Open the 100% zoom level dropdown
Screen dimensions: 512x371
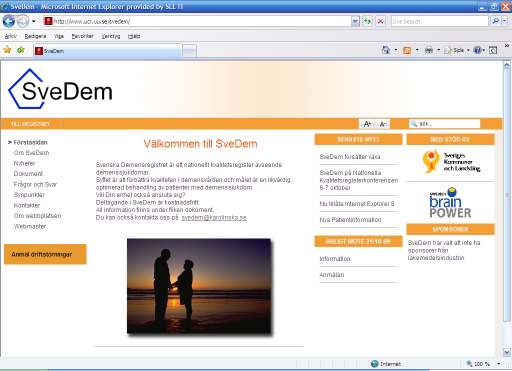coord(498,364)
